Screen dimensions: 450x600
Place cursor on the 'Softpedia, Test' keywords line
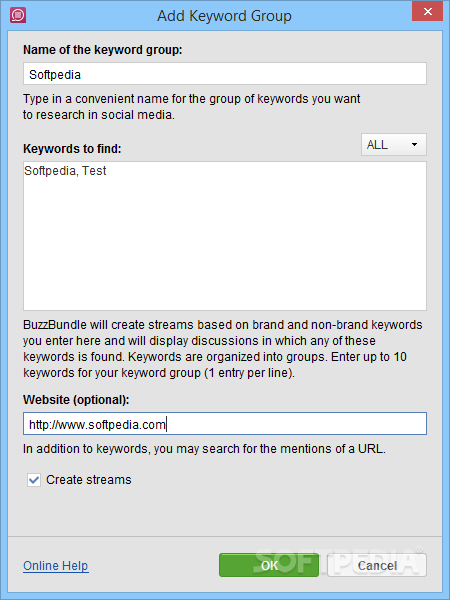65,171
